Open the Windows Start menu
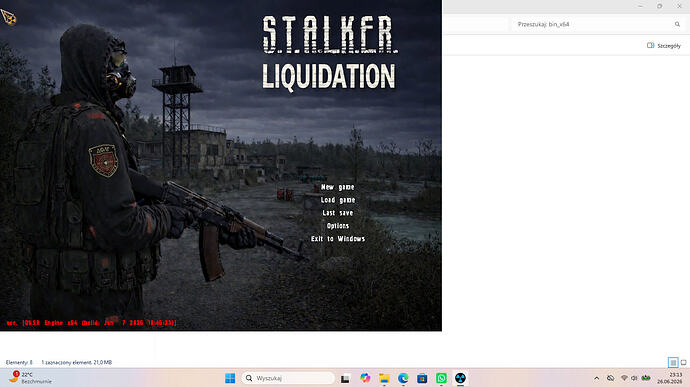690x387 pixels. (x=230, y=378)
